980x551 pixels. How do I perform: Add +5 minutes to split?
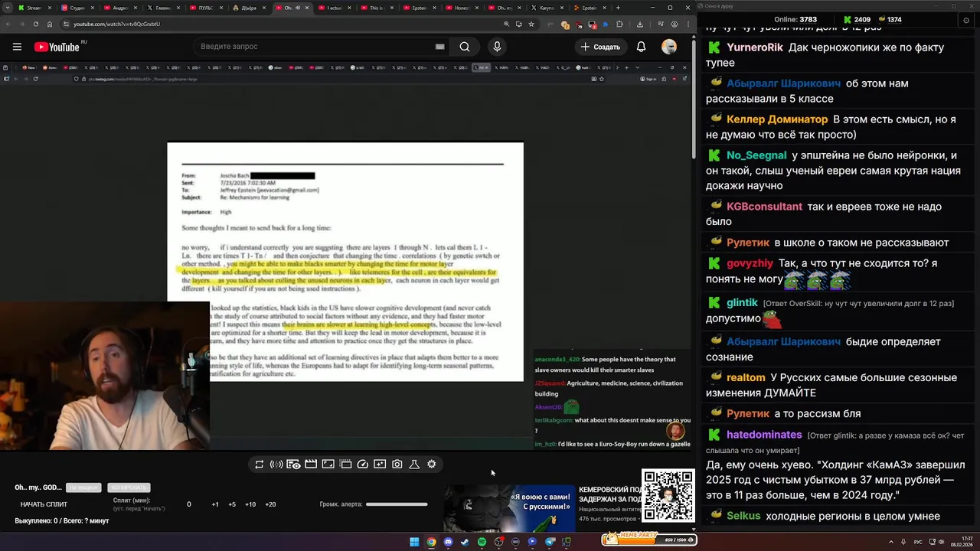point(232,504)
